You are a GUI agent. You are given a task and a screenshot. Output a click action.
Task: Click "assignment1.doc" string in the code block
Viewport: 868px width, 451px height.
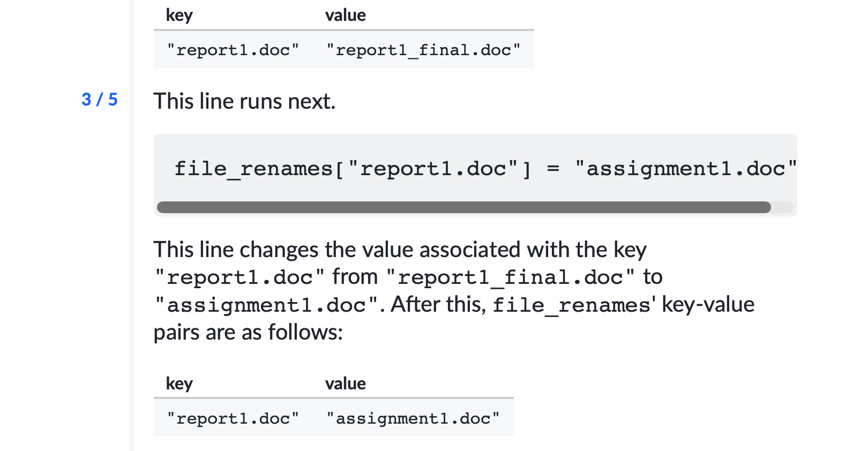[x=685, y=169]
